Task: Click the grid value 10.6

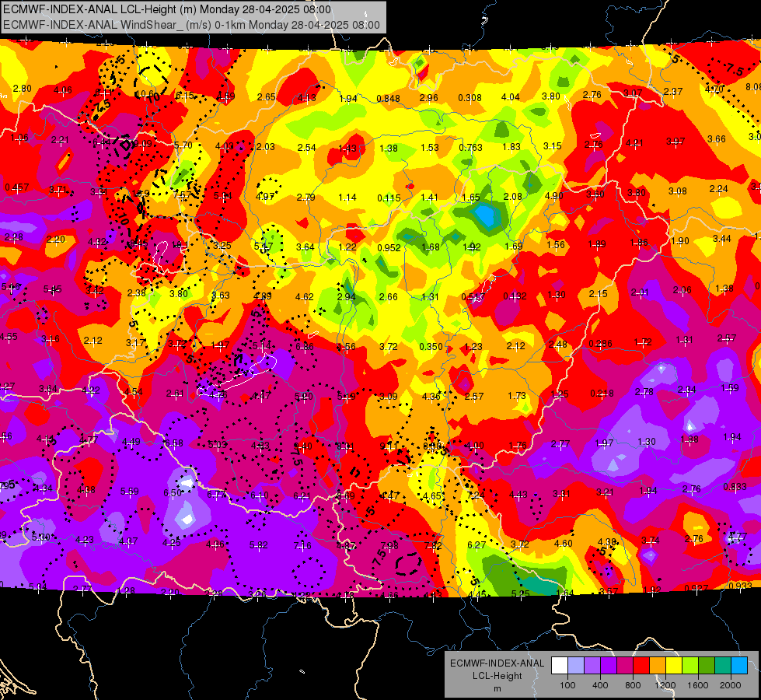Action: click(145, 94)
